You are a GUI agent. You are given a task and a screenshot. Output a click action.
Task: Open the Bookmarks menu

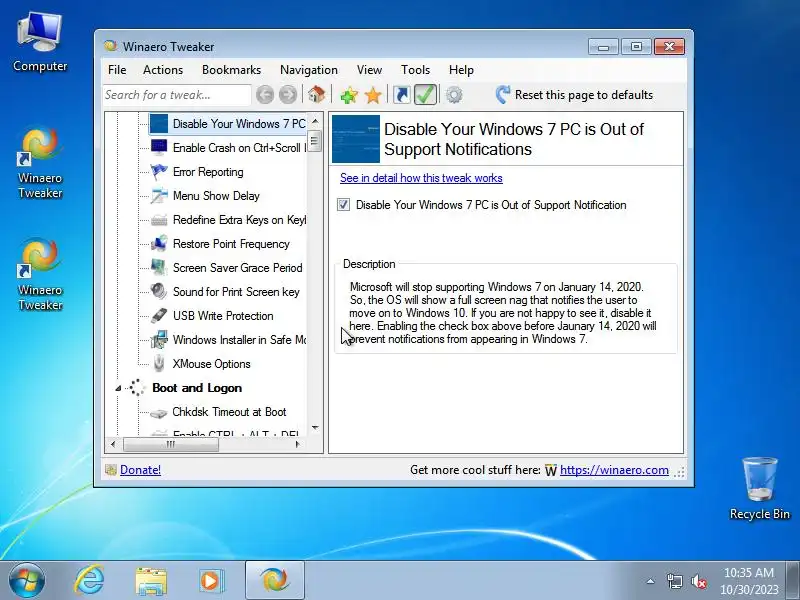(231, 70)
